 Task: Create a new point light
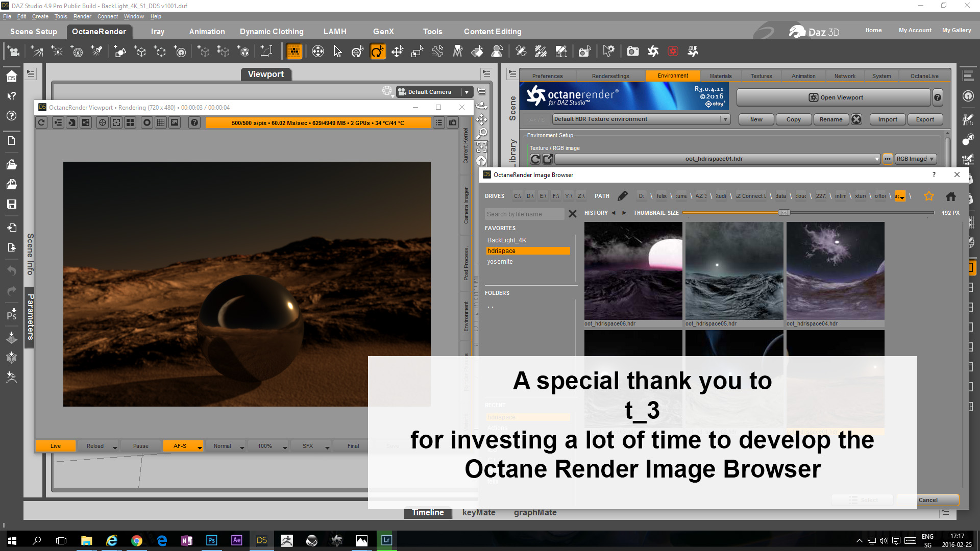click(57, 51)
